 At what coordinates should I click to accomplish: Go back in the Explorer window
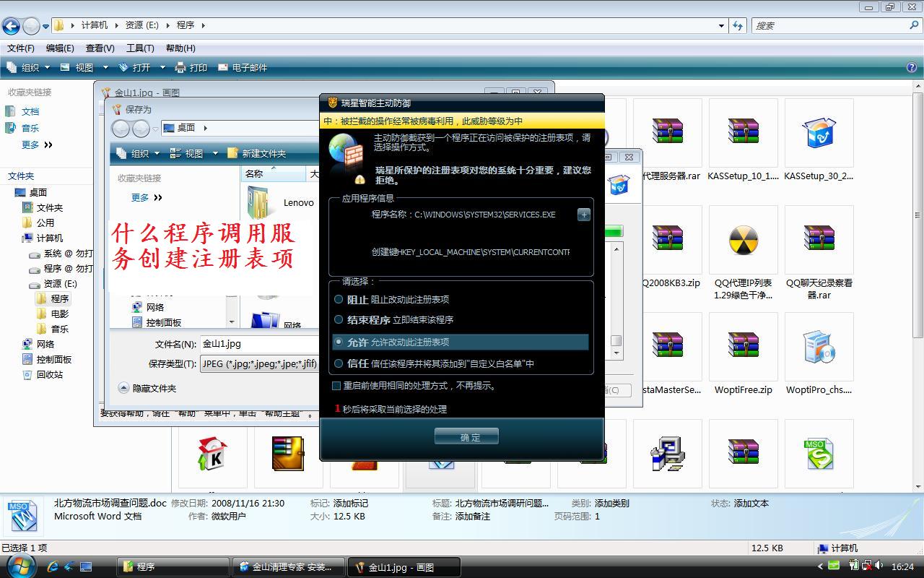[x=11, y=26]
